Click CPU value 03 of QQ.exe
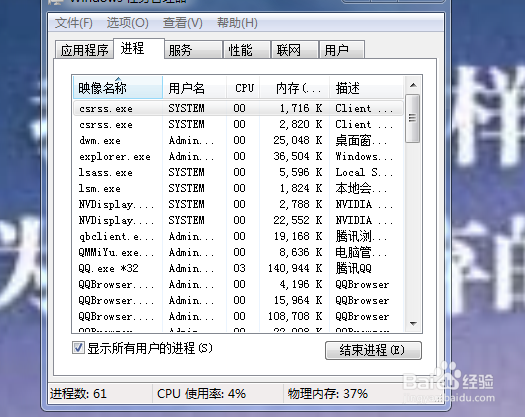 click(239, 268)
